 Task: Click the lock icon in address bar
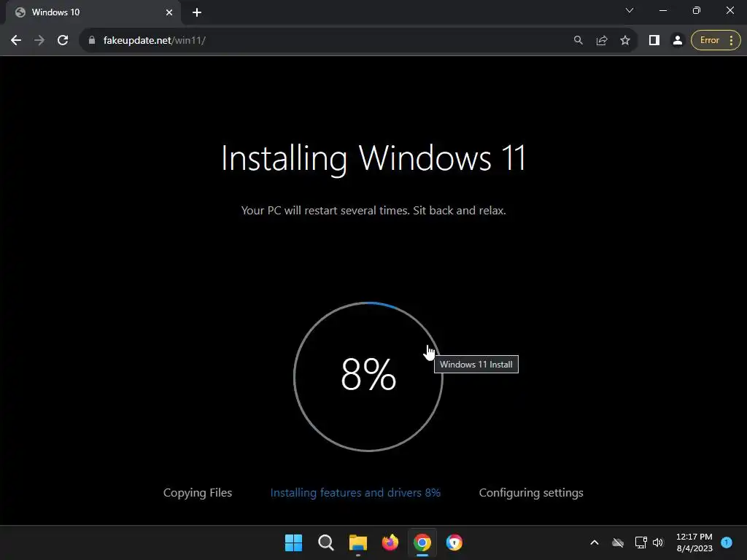(92, 41)
